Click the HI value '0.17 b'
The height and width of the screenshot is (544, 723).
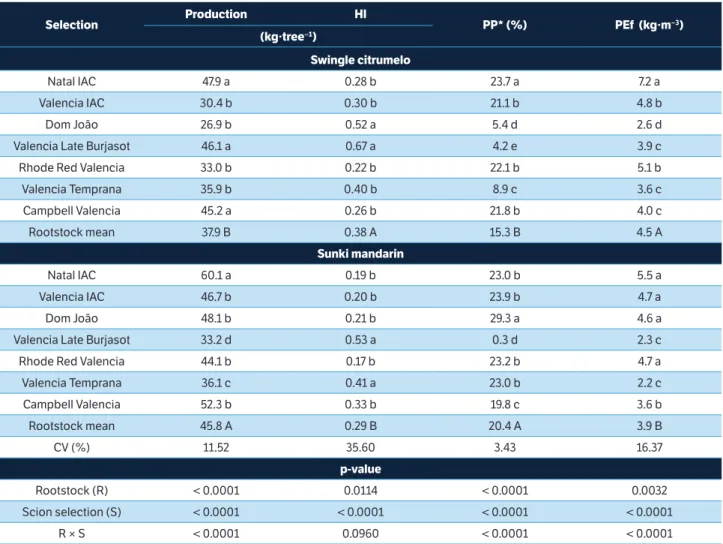pyautogui.click(x=360, y=361)
